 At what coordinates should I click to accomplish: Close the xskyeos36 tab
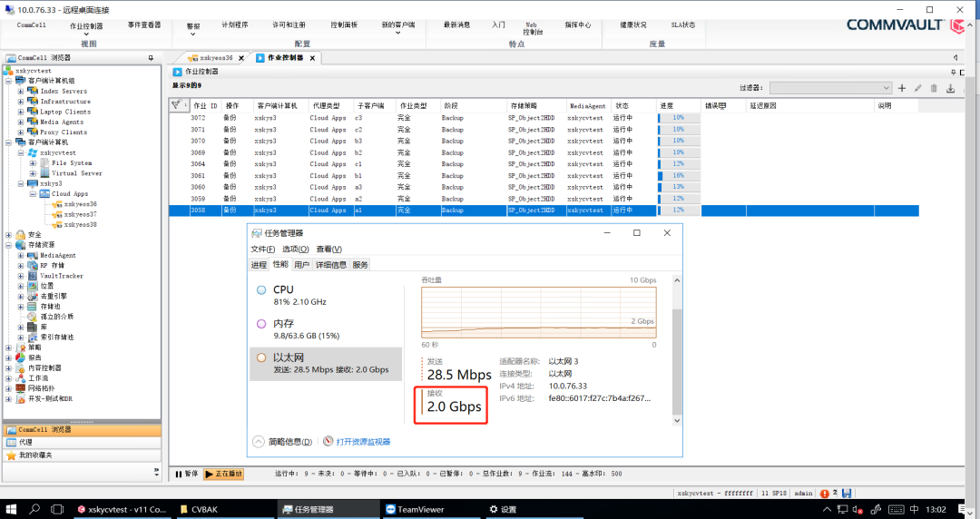(240, 58)
